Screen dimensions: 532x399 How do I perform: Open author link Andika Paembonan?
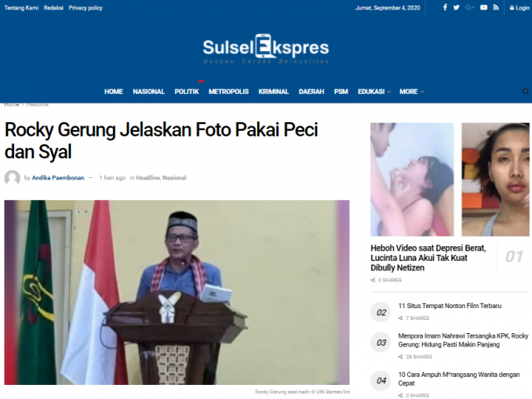click(x=58, y=178)
